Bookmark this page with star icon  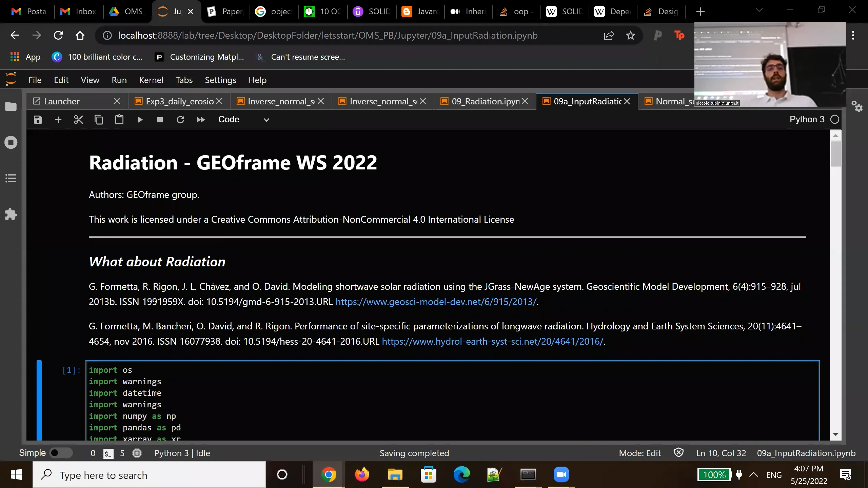click(x=630, y=36)
